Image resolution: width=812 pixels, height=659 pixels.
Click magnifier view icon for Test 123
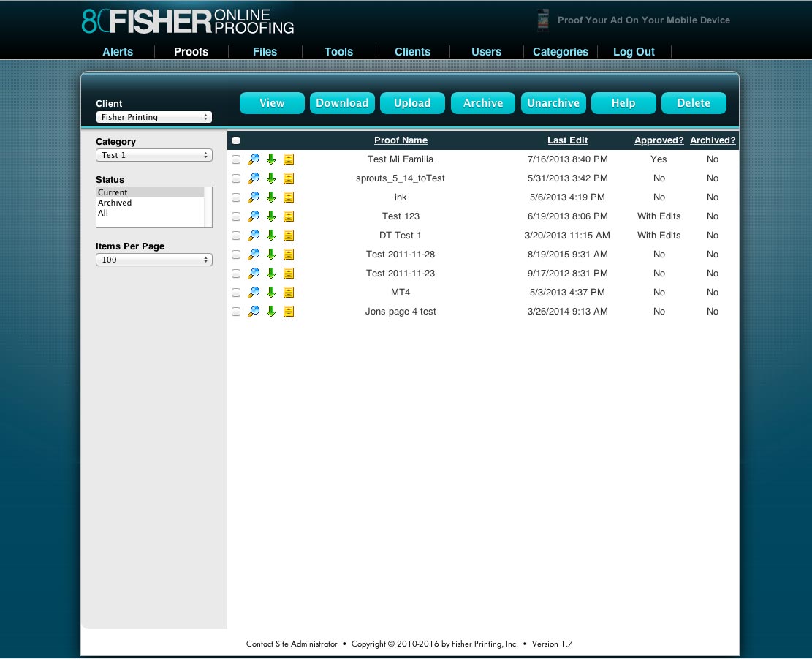[x=254, y=216]
